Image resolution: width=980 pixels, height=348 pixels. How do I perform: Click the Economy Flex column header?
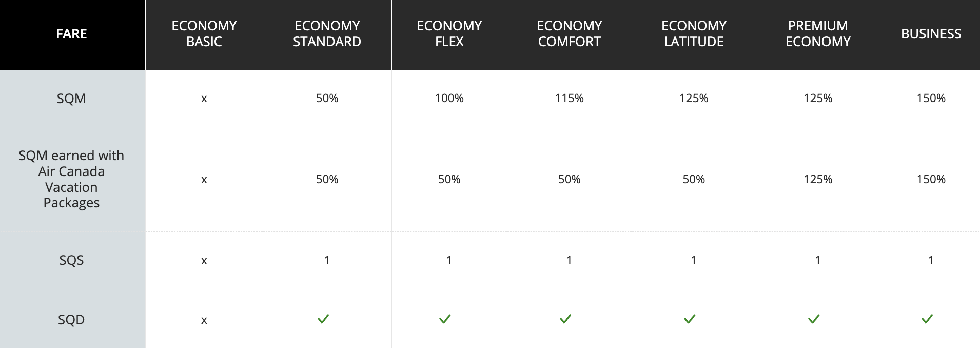pyautogui.click(x=449, y=34)
